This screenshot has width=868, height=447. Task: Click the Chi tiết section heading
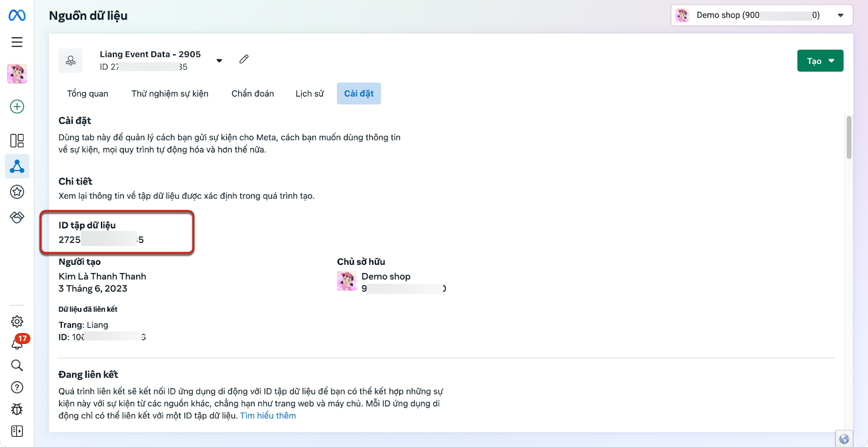[75, 181]
